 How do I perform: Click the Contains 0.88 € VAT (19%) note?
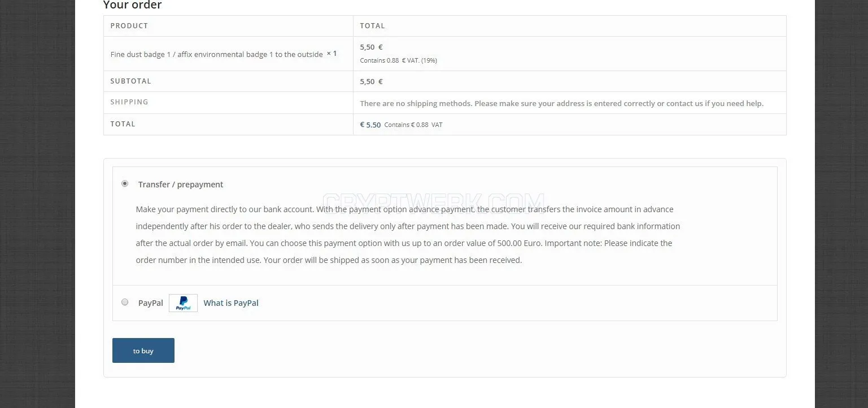pyautogui.click(x=399, y=60)
